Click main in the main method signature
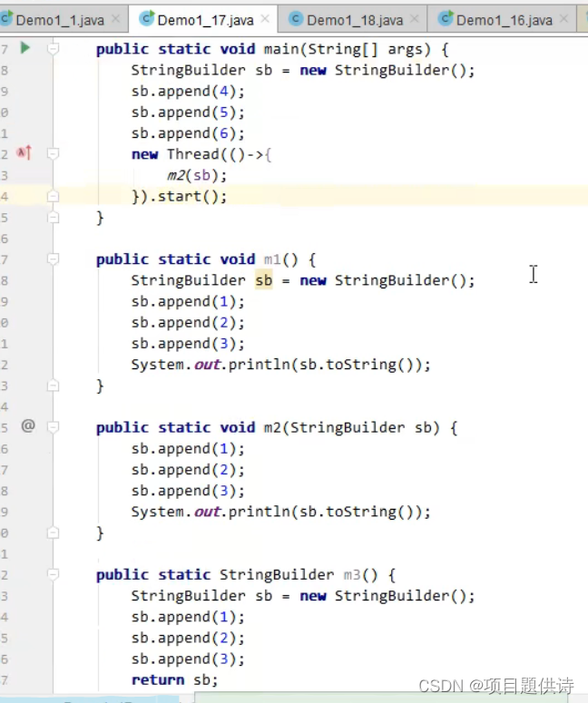Screen dimensions: 588x703 [280, 48]
